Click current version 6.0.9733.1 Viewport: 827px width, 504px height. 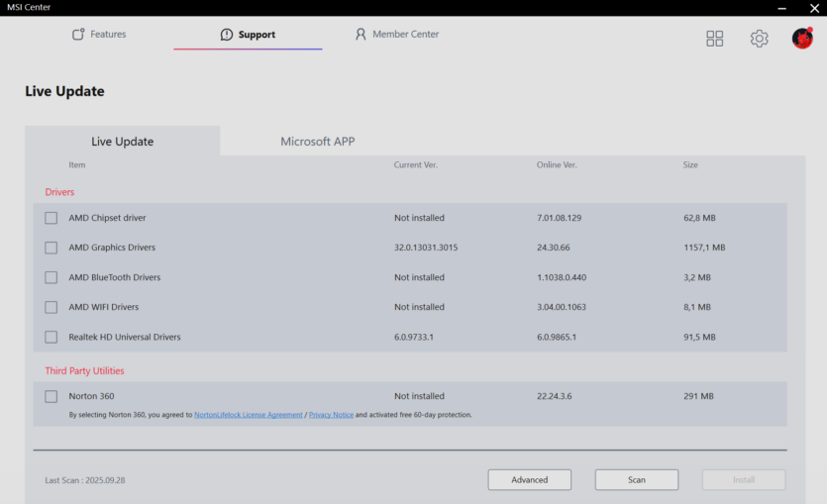[414, 337]
